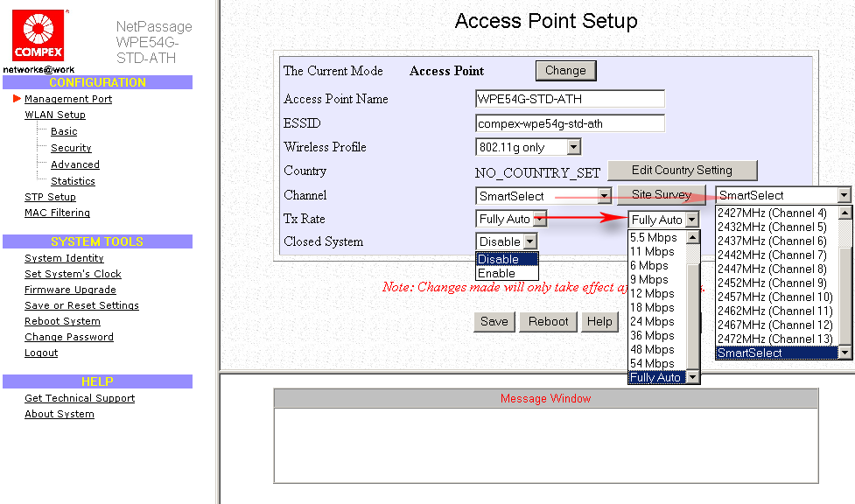Select 2442MHz (Channel 7)

click(x=776, y=255)
